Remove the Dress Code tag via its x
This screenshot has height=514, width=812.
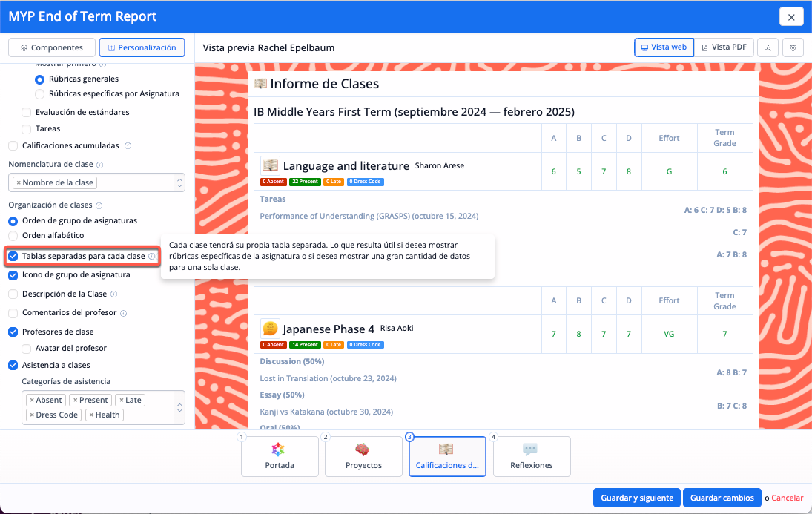click(x=32, y=415)
